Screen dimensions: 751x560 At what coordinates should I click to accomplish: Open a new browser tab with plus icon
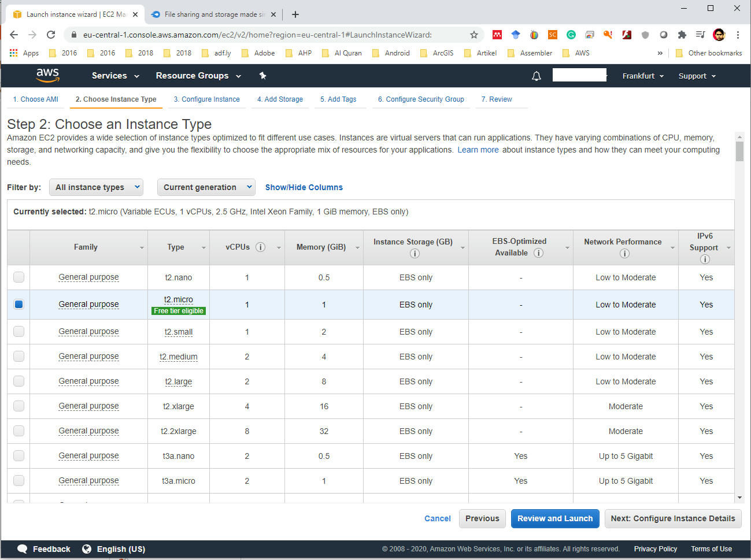(x=295, y=14)
